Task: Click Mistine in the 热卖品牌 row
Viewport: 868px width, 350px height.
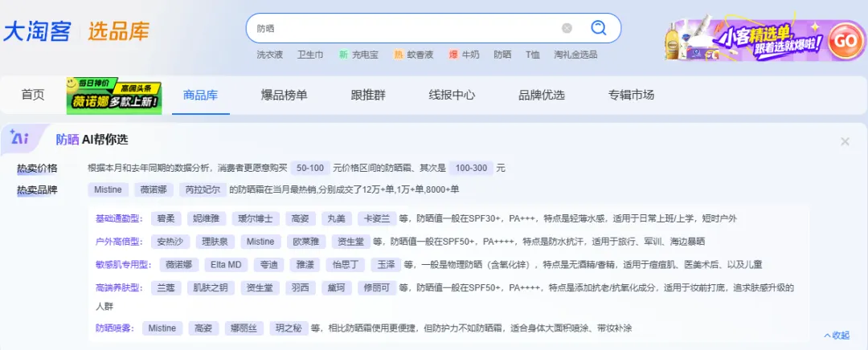Action: coord(108,189)
